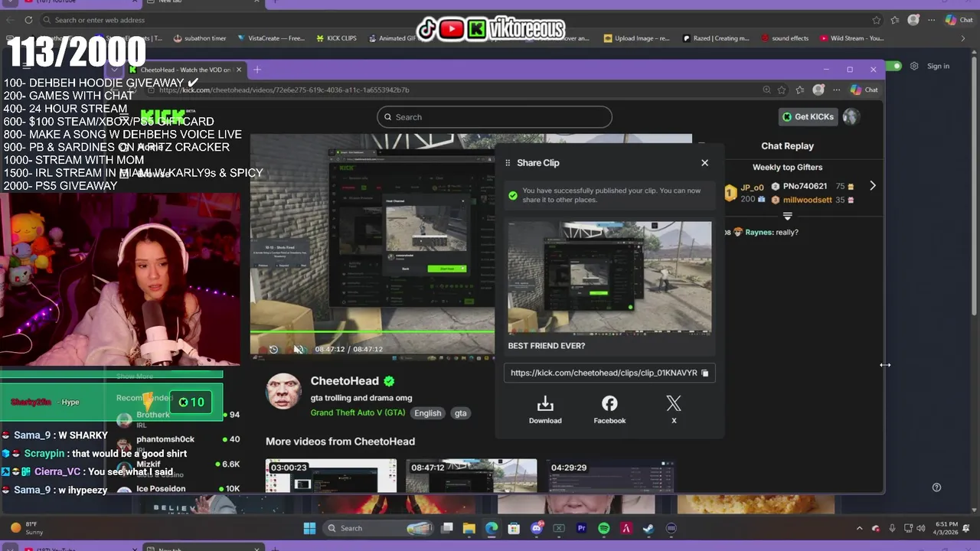This screenshot has width=980, height=551.
Task: Favorite this page in the Kick window
Action: coord(782,90)
